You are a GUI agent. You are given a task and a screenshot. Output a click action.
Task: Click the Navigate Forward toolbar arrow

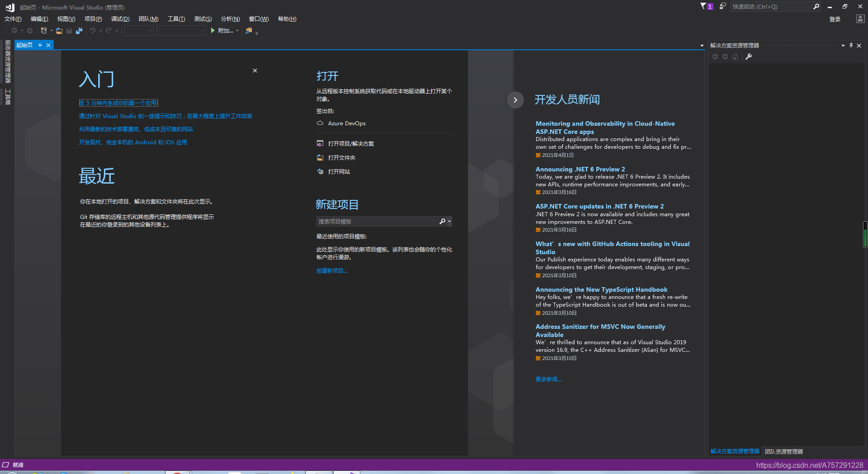coord(30,31)
